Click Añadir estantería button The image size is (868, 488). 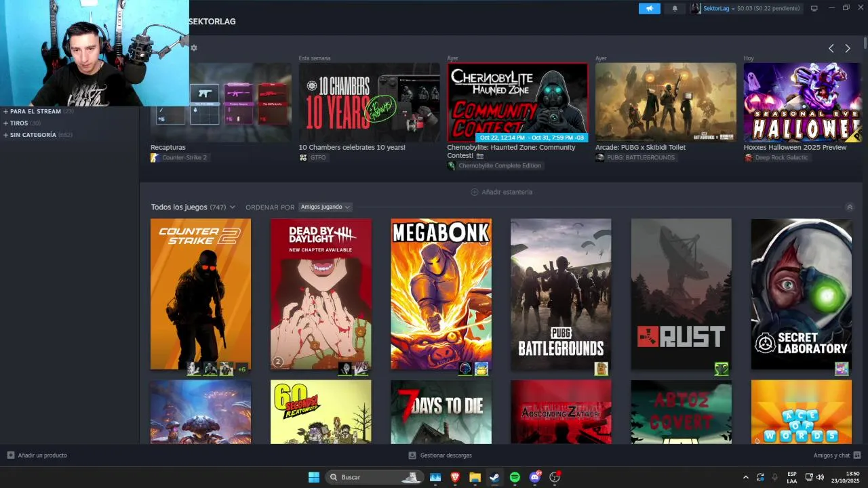502,192
